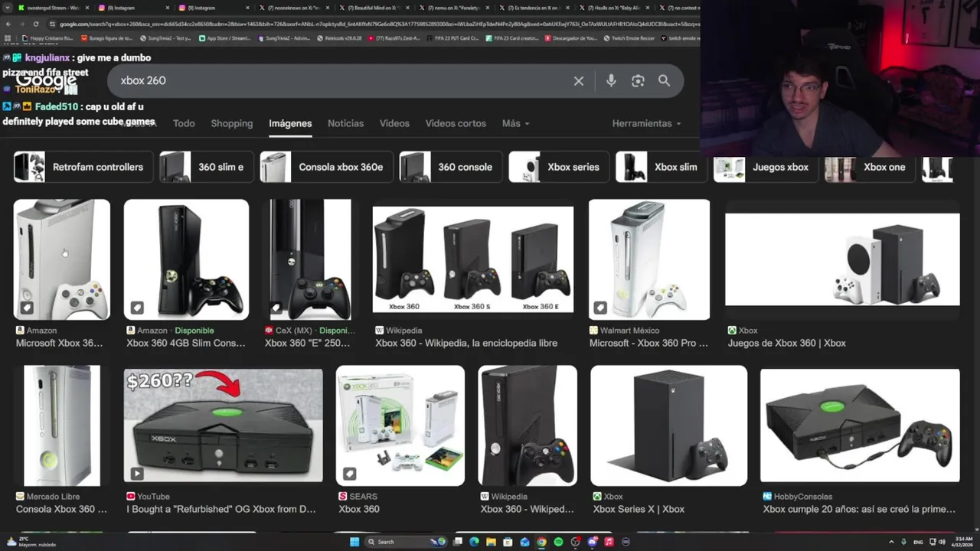This screenshot has height=551, width=980.
Task: Open the Xbox 360 4GB Slim Console thumbnail
Action: tap(186, 259)
